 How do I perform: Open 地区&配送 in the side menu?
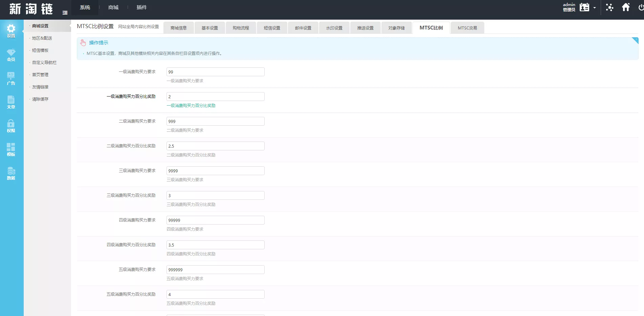click(42, 38)
